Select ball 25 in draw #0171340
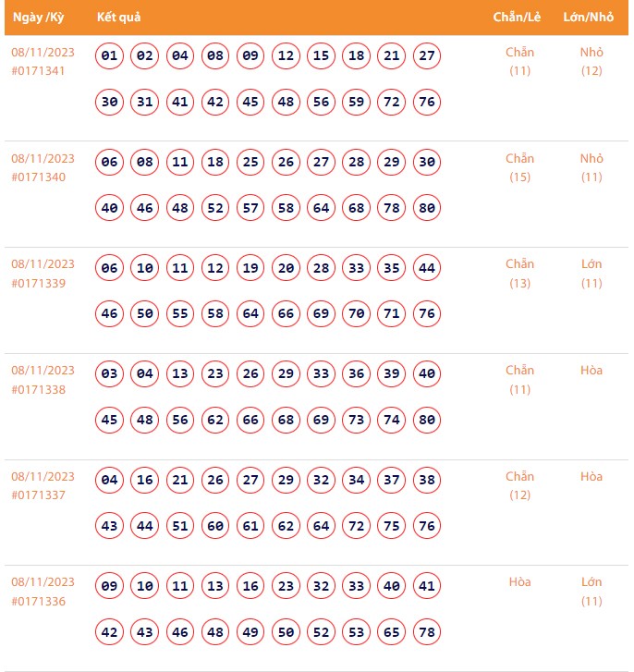Image resolution: width=634 pixels, height=672 pixels. (250, 163)
